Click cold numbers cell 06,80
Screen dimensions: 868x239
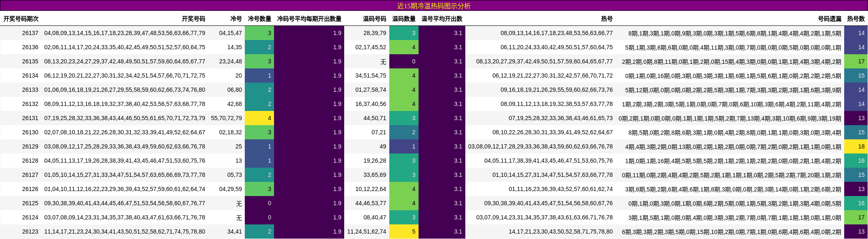234,90
